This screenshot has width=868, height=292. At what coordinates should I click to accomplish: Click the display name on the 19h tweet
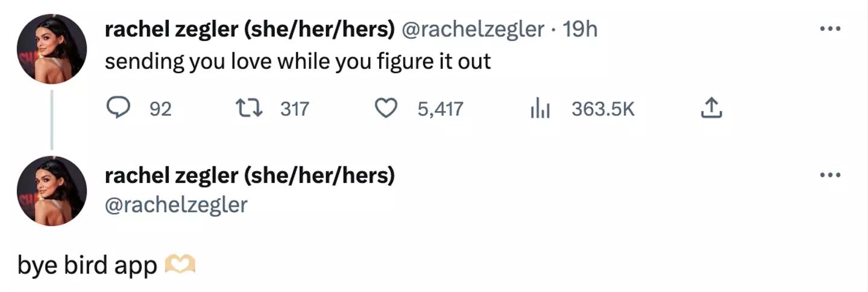[250, 29]
